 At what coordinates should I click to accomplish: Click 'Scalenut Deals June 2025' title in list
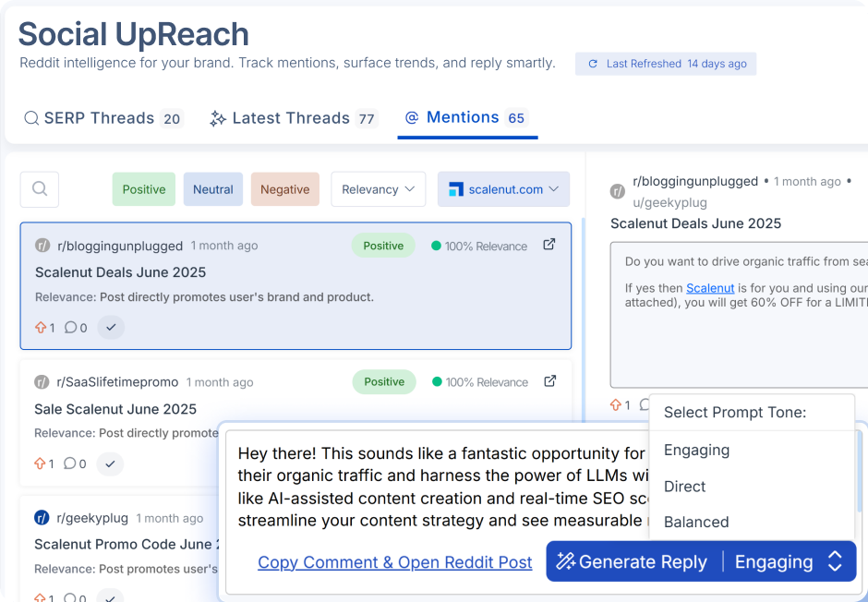pos(120,272)
